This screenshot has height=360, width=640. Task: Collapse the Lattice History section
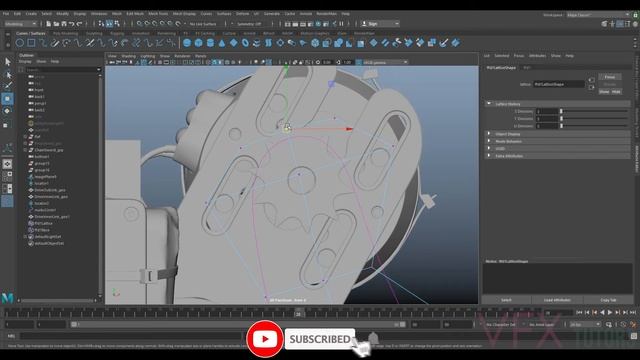(489, 104)
